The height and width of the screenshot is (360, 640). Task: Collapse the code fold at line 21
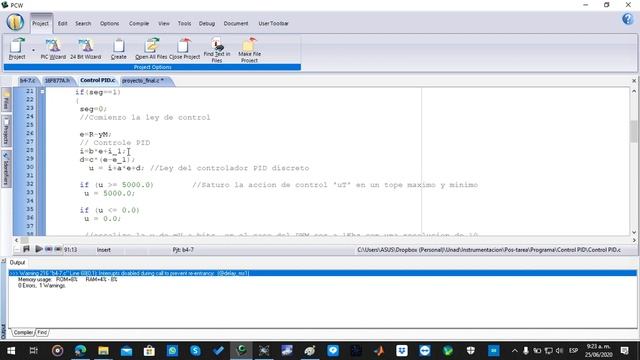click(42, 92)
